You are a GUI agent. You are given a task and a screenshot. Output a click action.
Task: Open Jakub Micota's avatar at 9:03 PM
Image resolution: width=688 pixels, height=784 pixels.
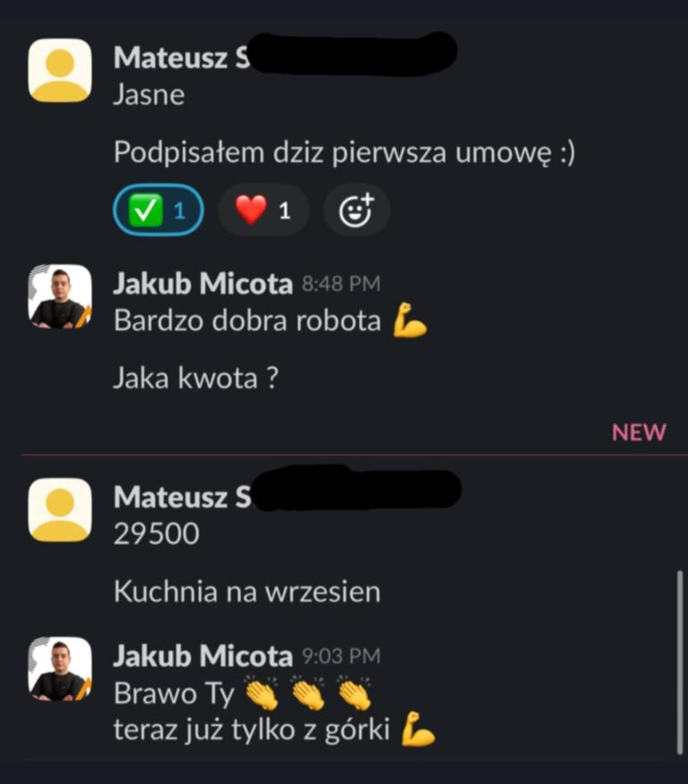[60, 668]
